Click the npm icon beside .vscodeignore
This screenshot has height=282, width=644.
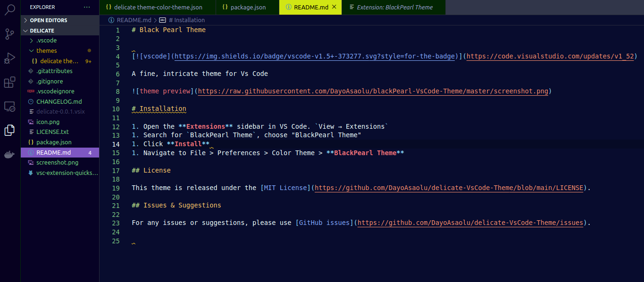(x=31, y=91)
